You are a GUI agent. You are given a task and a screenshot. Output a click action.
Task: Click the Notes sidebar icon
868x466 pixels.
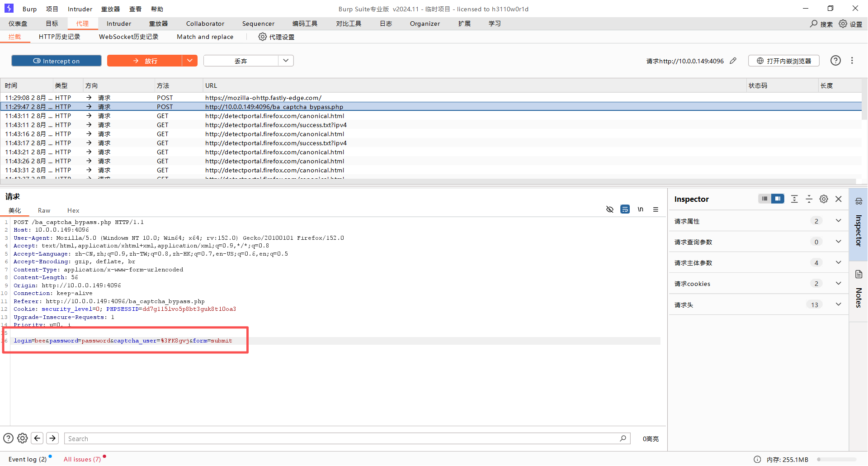point(859,274)
